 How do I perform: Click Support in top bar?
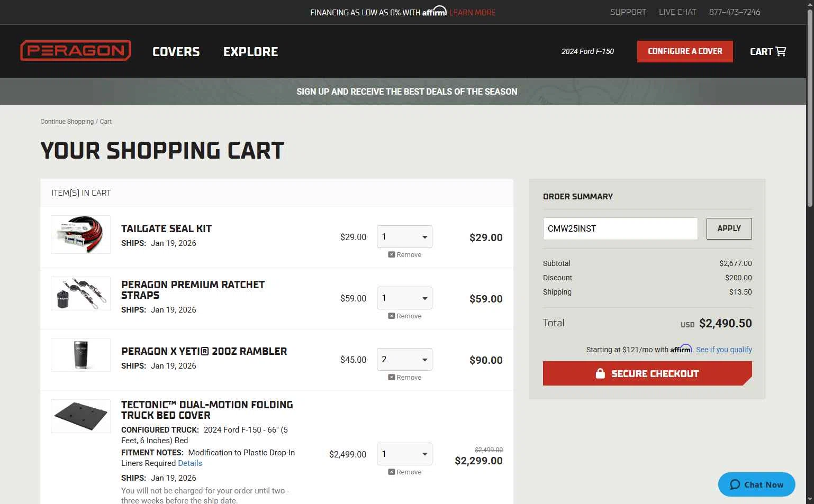point(628,12)
